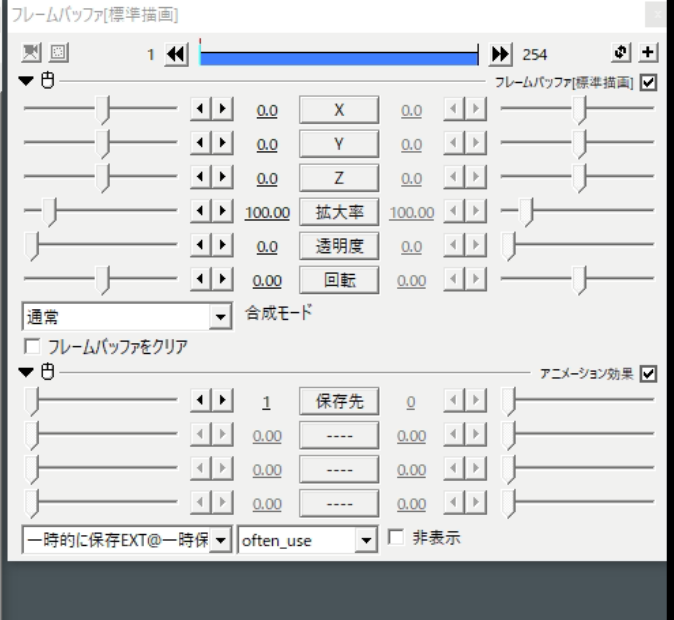674x620 pixels.
Task: Open the 一時的に保存EXT@一時保 effect dropdown
Action: [127, 540]
